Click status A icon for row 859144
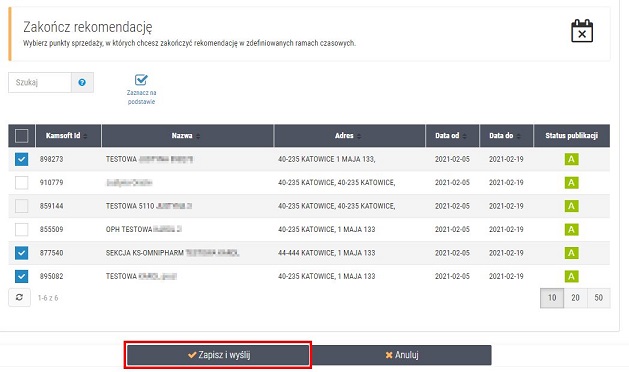Image resolution: width=629 pixels, height=372 pixels. (572, 206)
